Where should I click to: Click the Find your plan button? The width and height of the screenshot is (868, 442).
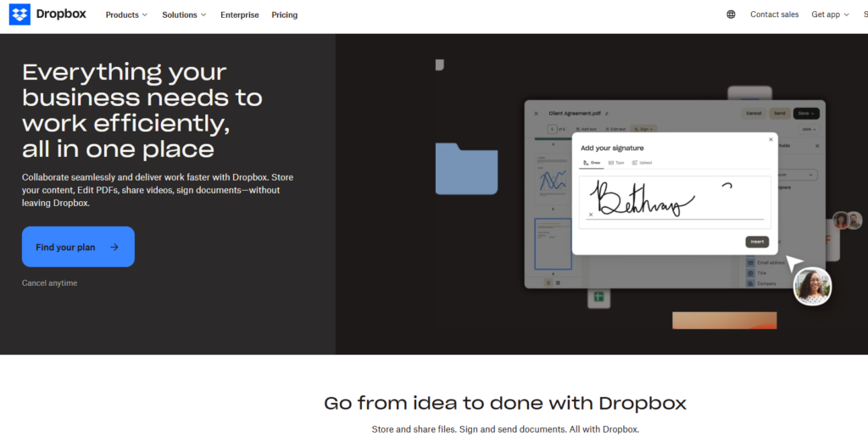(x=78, y=247)
